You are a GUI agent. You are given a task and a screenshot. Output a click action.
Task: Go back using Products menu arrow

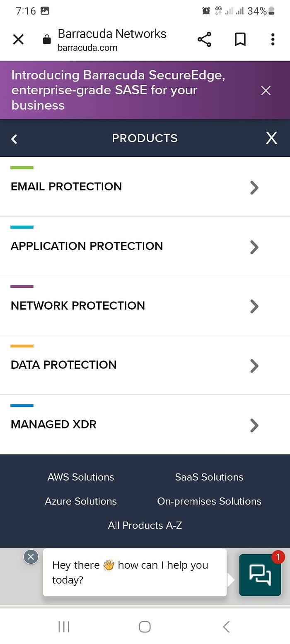15,139
